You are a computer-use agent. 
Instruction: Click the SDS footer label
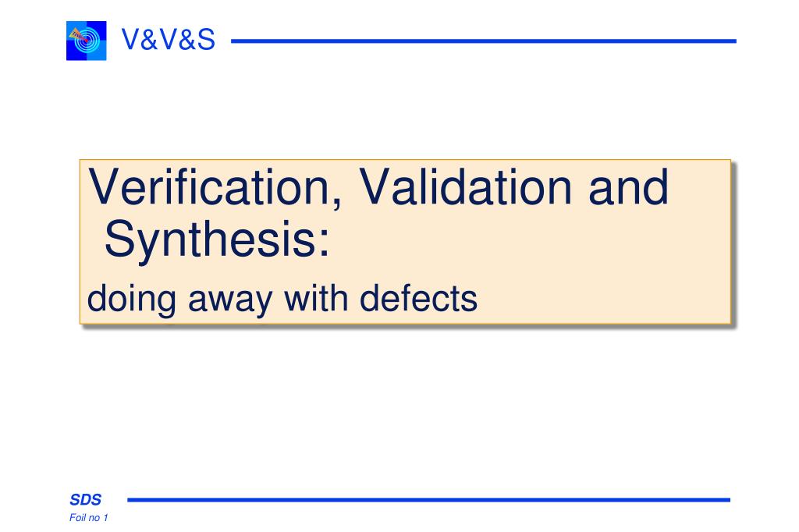[x=86, y=500]
